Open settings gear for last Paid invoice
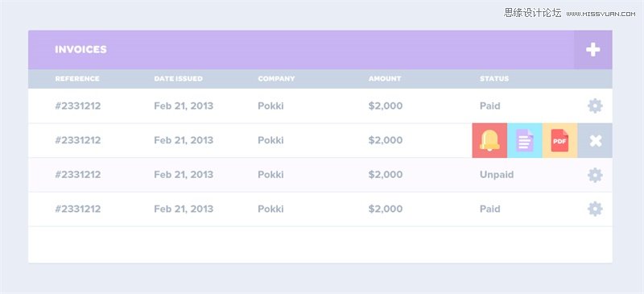This screenshot has width=644, height=294. (595, 209)
